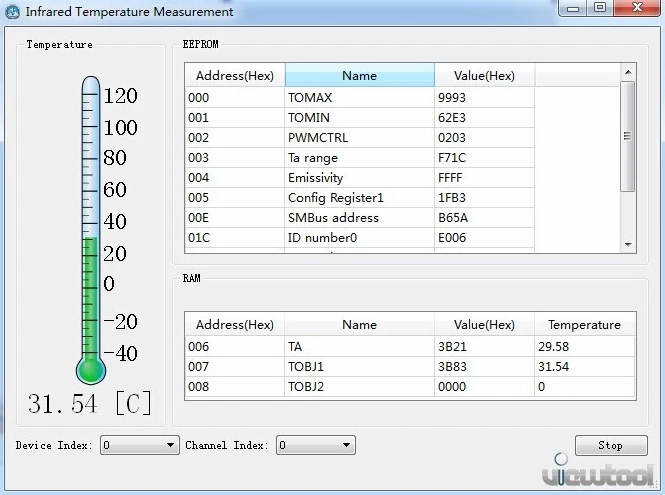This screenshot has width=665, height=495.
Task: Click address cell 004 in EEPROM
Action: pos(235,177)
